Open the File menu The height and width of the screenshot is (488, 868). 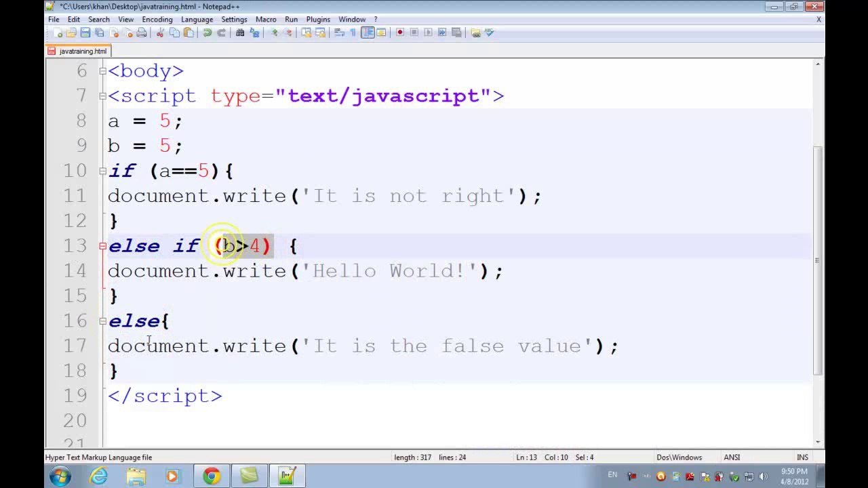(54, 20)
